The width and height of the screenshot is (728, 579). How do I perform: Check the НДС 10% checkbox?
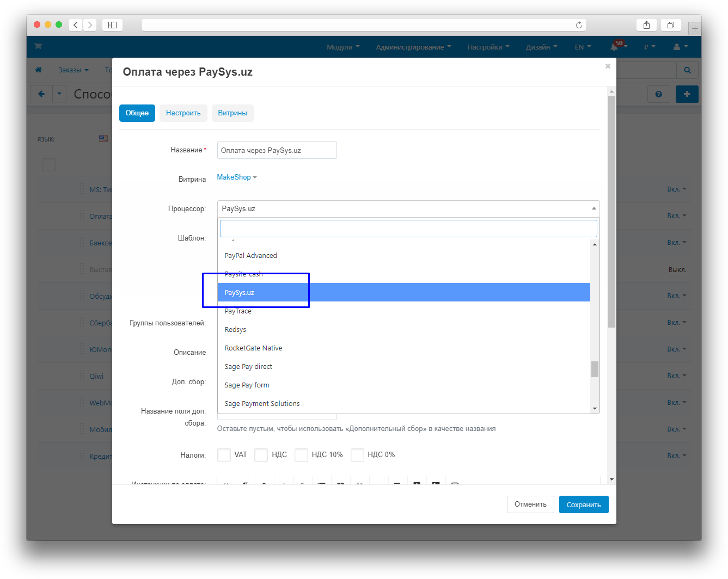click(x=301, y=455)
